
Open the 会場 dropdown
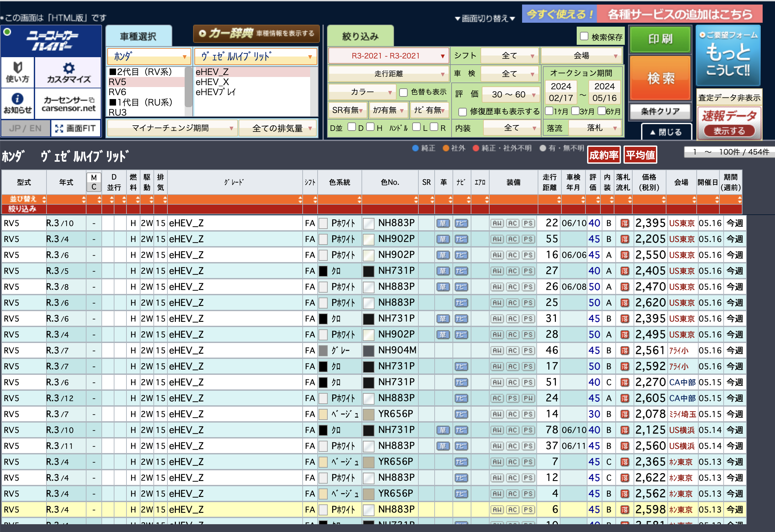581,56
